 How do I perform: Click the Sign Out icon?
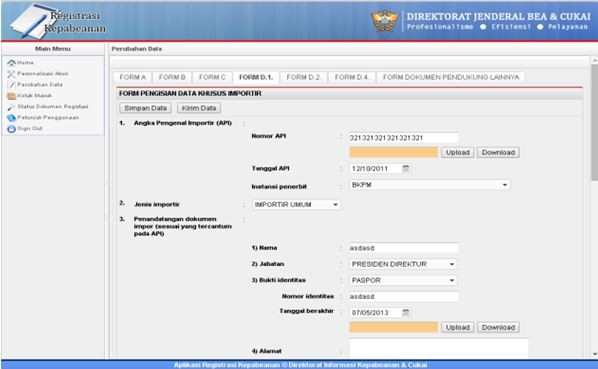[x=11, y=129]
